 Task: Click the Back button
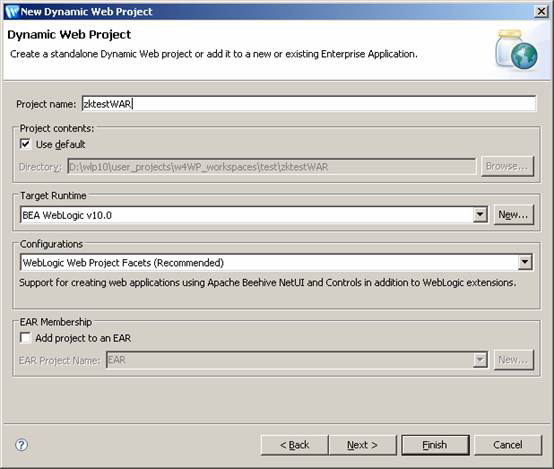(295, 445)
